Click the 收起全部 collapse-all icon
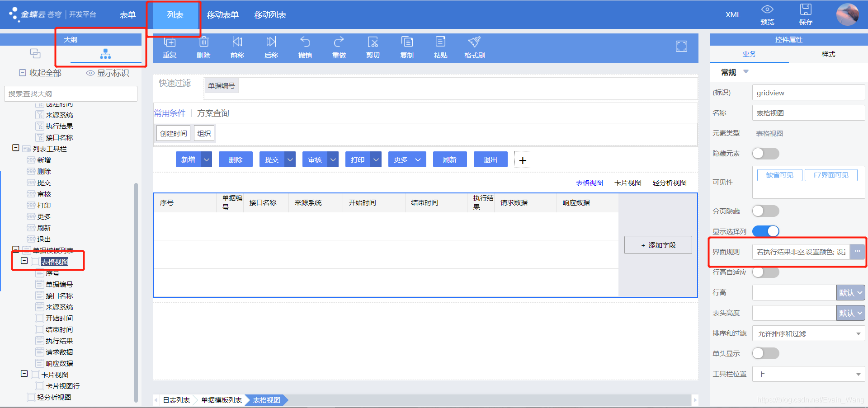This screenshot has height=408, width=868. point(23,73)
